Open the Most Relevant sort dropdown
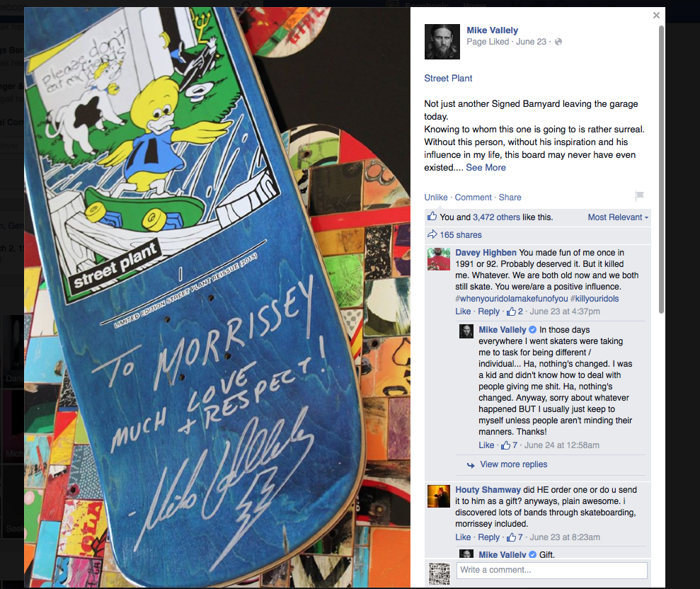Image resolution: width=700 pixels, height=589 pixels. point(618,217)
